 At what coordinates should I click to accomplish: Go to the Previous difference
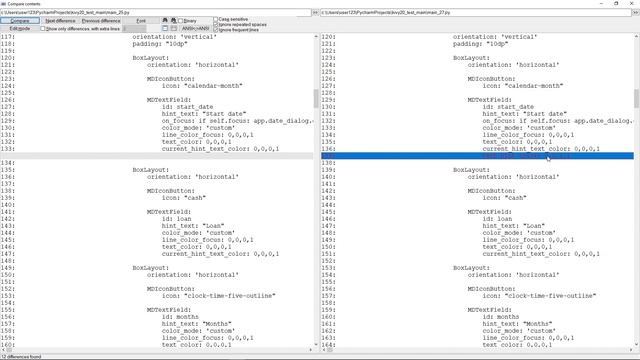101,20
